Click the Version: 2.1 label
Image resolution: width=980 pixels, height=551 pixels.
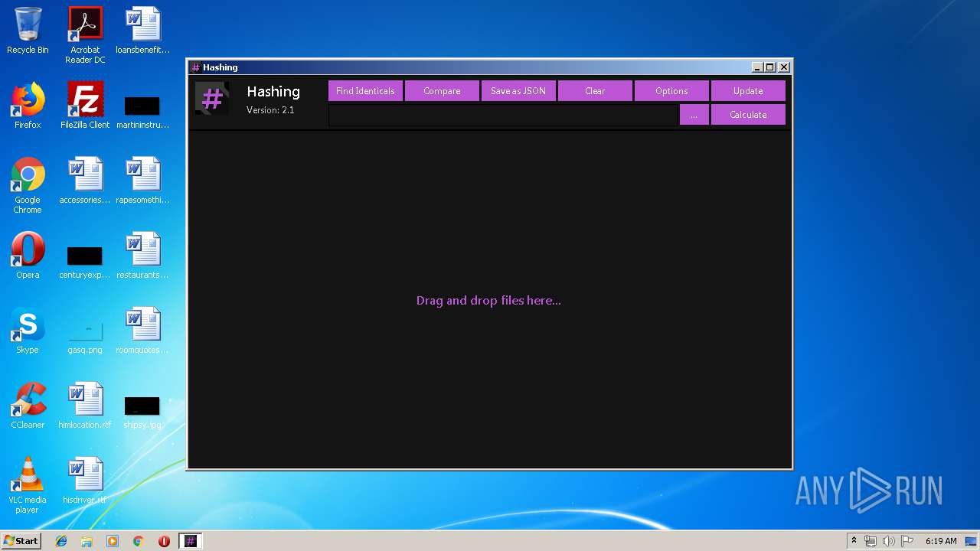click(x=270, y=110)
